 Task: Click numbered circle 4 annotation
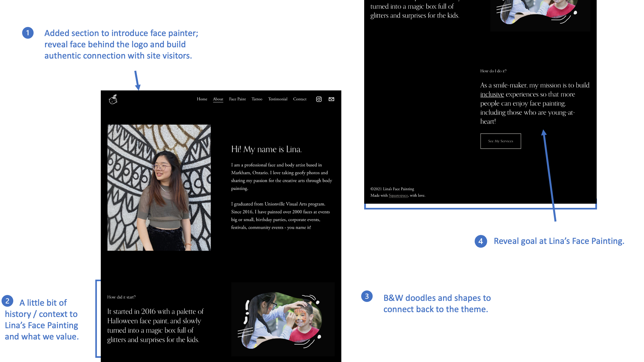(x=480, y=241)
